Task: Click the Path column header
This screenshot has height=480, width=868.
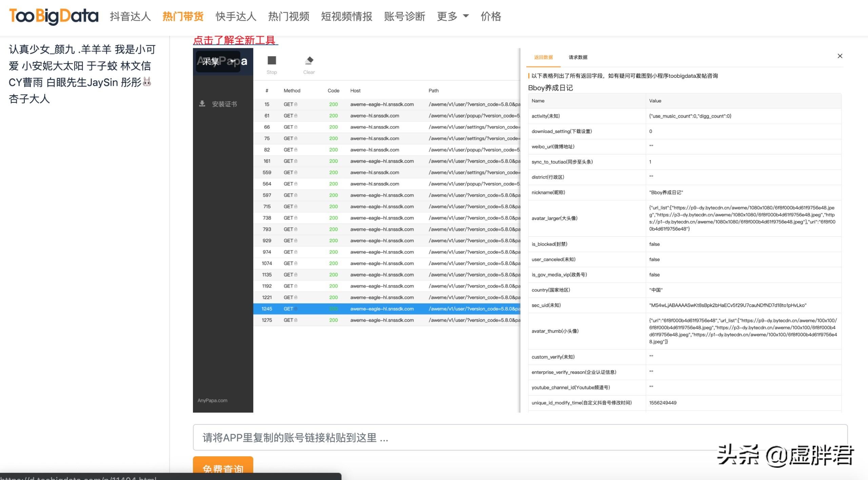Action: click(x=433, y=91)
